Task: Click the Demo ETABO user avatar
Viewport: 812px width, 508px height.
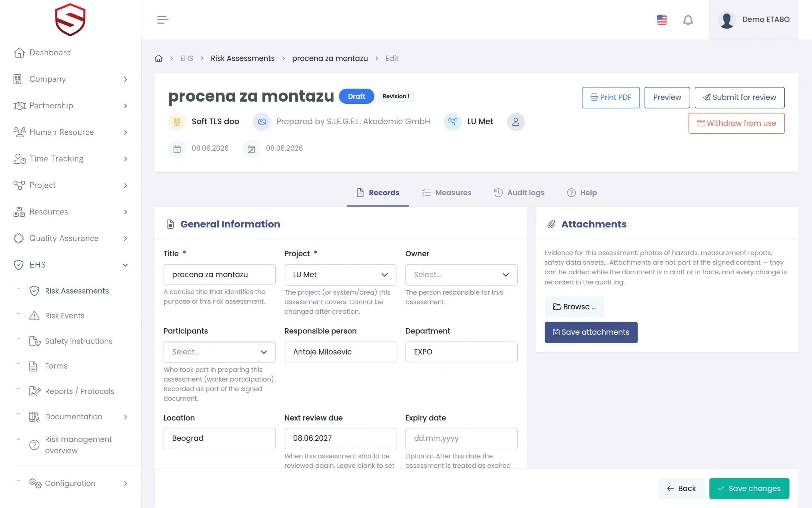Action: tap(727, 20)
